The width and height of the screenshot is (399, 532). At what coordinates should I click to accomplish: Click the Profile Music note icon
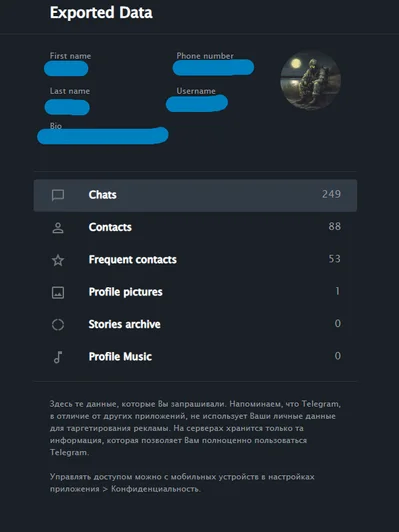(x=58, y=357)
